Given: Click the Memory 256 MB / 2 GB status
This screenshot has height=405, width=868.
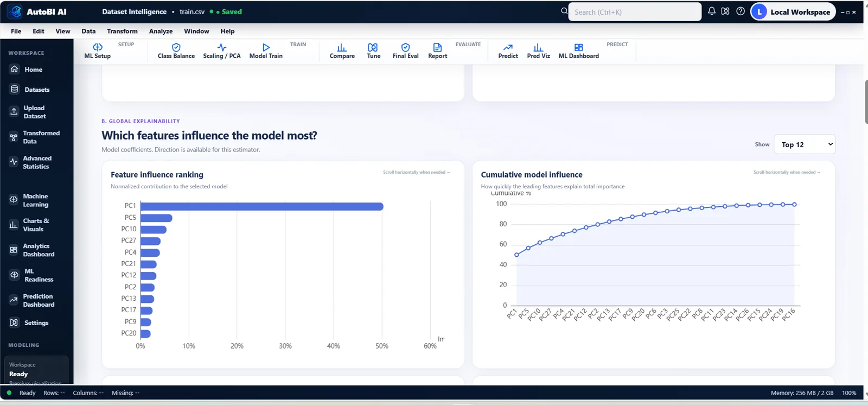Looking at the screenshot, I should tap(802, 393).
